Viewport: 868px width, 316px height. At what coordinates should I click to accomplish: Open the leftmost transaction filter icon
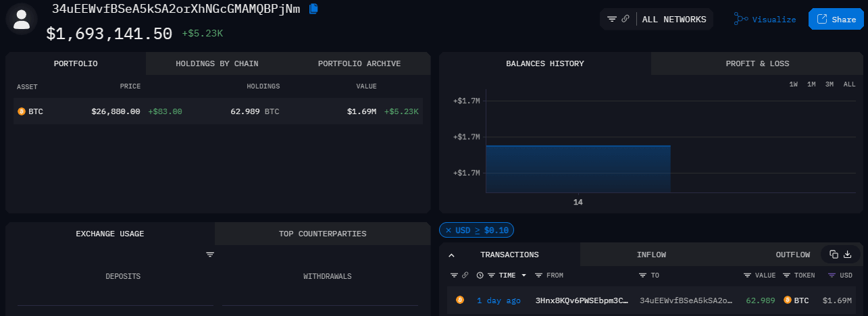[x=454, y=275]
